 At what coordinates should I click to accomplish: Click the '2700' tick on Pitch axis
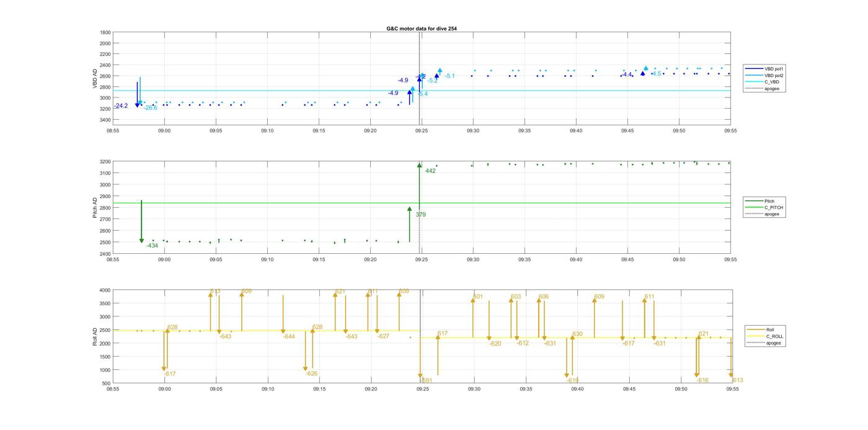[x=105, y=219]
